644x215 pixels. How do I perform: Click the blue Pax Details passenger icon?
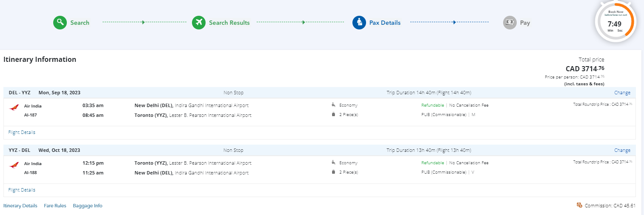coord(359,23)
